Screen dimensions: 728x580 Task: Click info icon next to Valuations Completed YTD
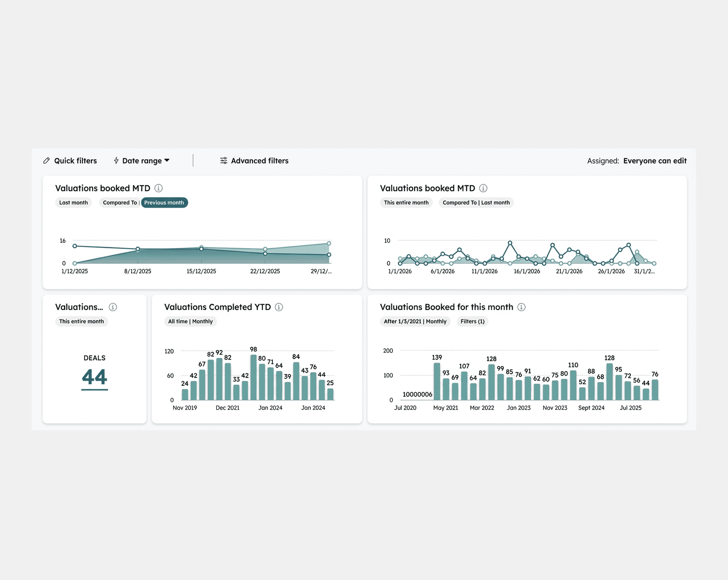[279, 307]
